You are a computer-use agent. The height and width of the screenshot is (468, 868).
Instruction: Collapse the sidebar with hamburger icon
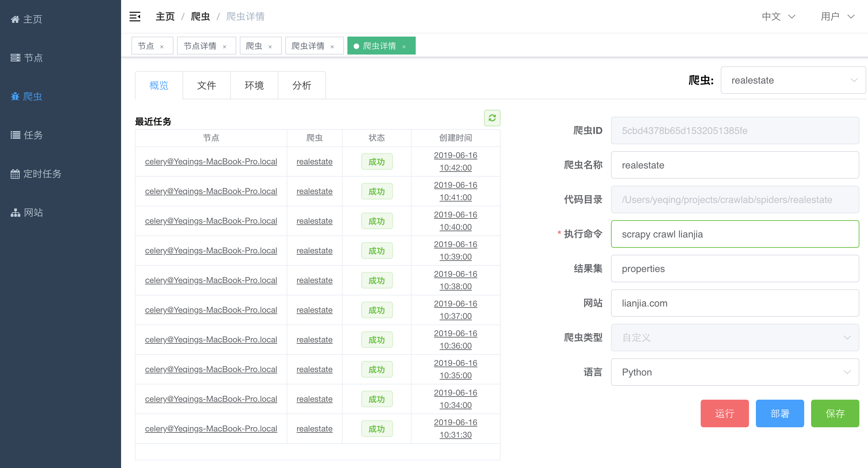click(x=135, y=17)
